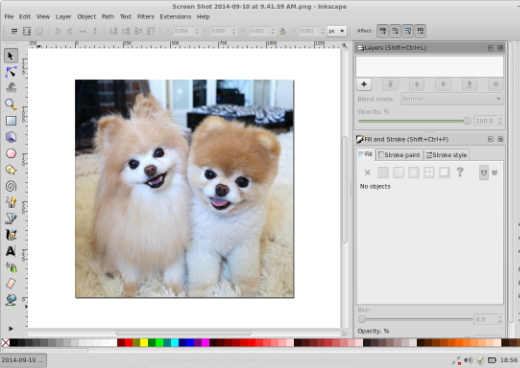Select the Text tool
Image resolution: width=520 pixels, height=368 pixels.
(11, 251)
